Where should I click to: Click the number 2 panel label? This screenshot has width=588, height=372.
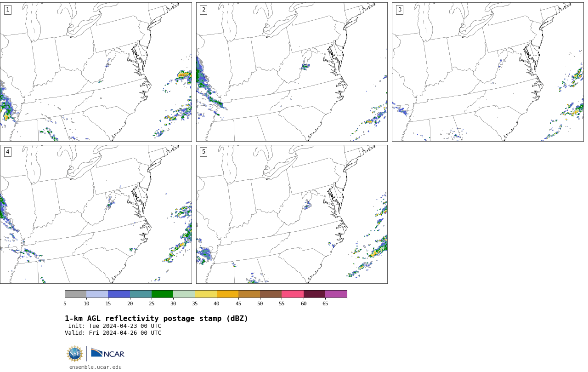pos(204,10)
